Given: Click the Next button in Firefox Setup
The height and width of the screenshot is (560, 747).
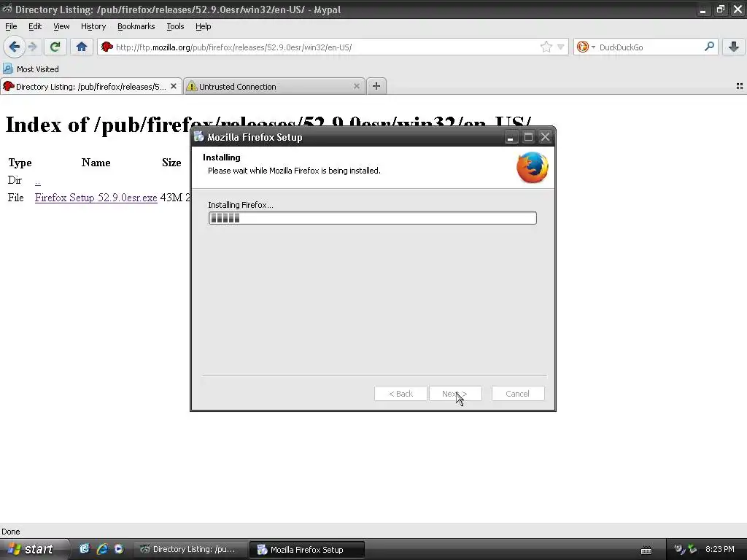Looking at the screenshot, I should 455,394.
